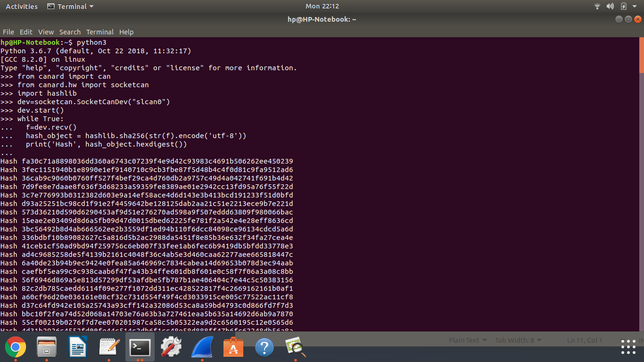The width and height of the screenshot is (644, 362).
Task: Open the Help question mark icon
Action: pyautogui.click(x=264, y=348)
